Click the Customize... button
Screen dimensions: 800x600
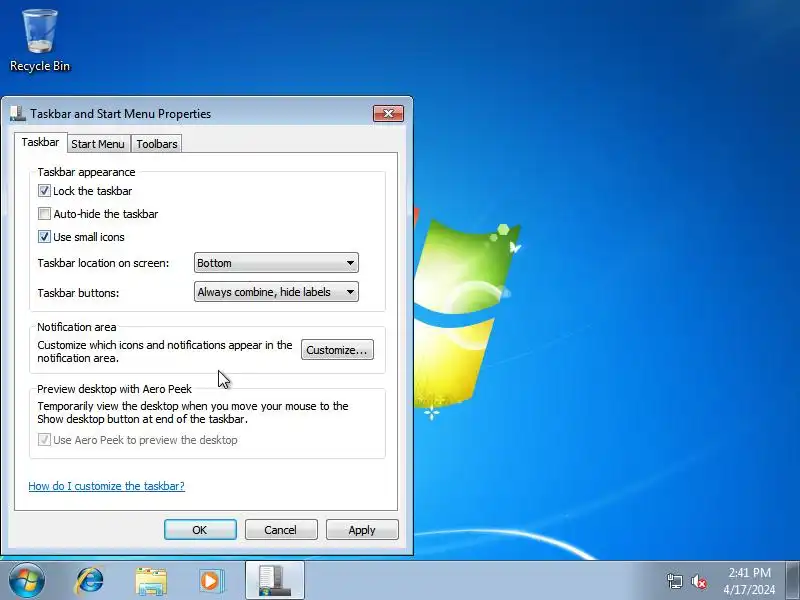click(337, 350)
